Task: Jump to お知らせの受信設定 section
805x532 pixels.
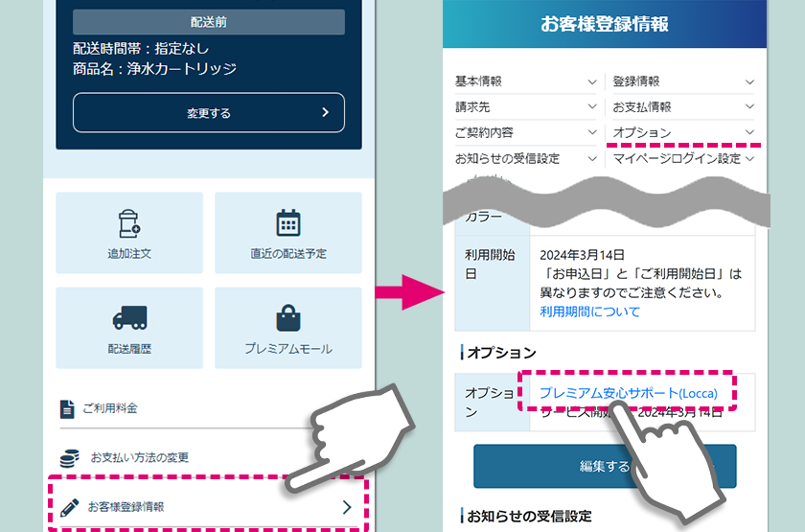Action: coord(525,158)
